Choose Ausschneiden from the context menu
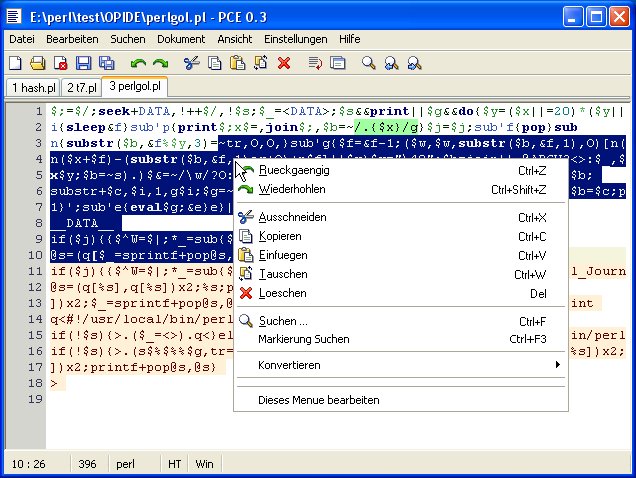Screen dimensions: 636x478 tap(401, 217)
